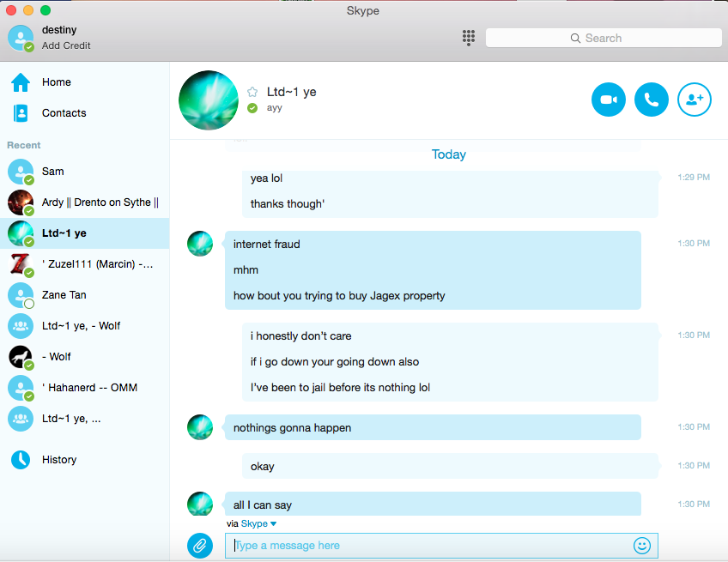This screenshot has height=562, width=728.
Task: Open conversation with Sam
Action: coord(84,172)
